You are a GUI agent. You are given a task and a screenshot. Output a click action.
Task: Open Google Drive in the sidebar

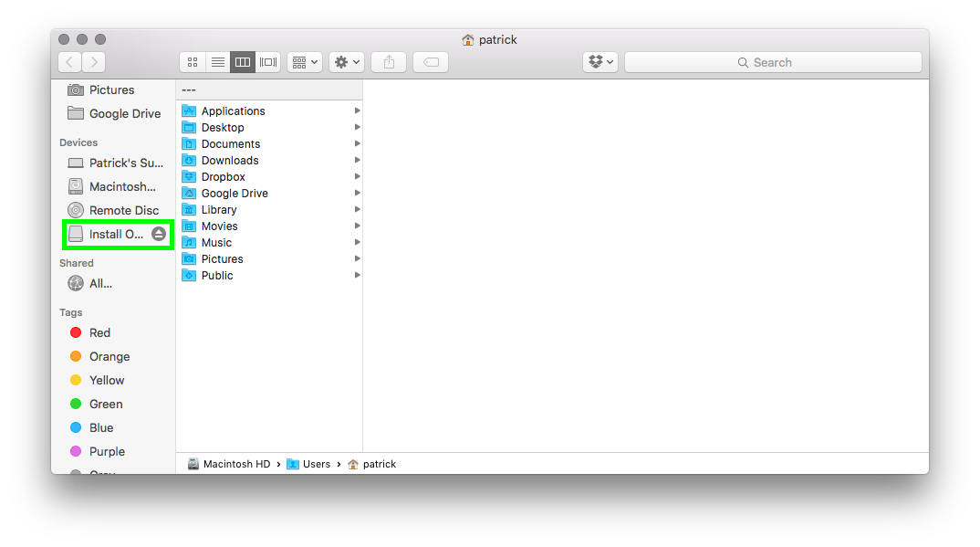[114, 114]
